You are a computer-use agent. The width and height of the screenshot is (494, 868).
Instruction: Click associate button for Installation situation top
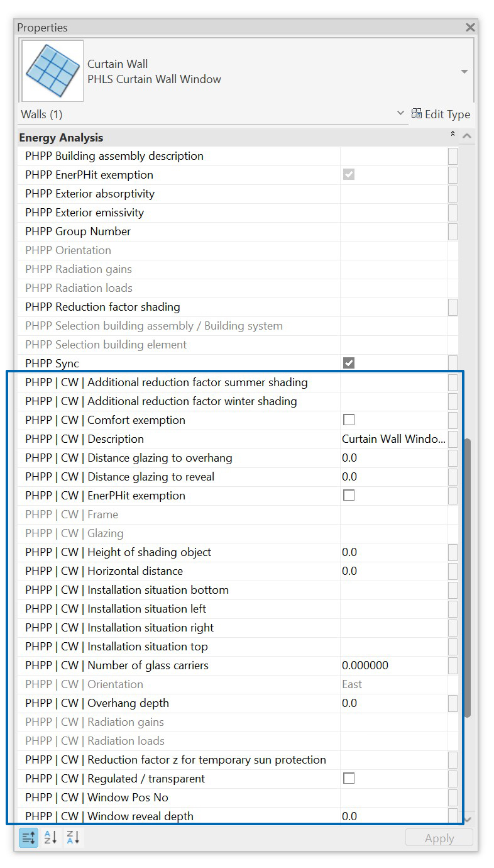[x=453, y=647]
